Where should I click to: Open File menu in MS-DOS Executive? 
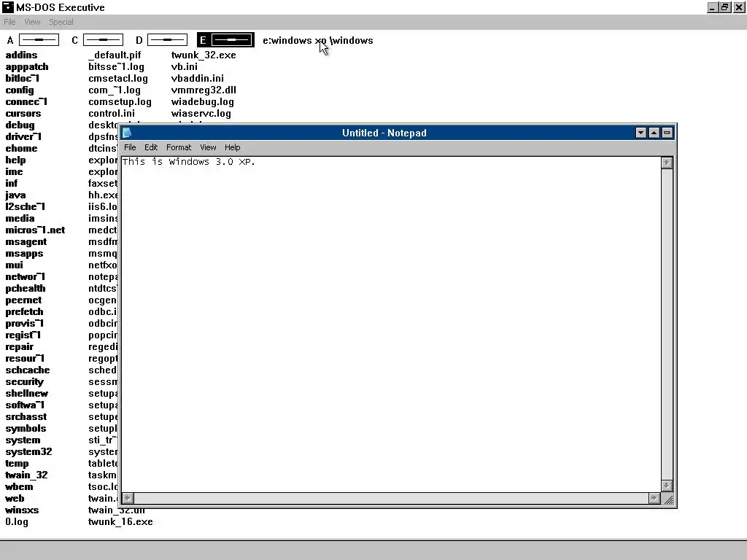(x=9, y=22)
